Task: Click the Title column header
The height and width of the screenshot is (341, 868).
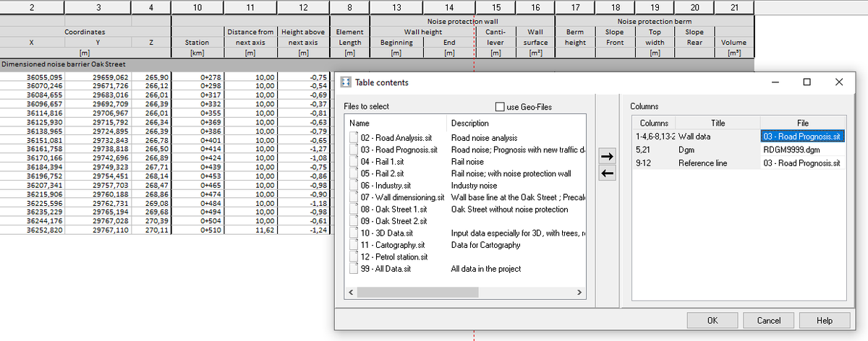Action: [718, 123]
